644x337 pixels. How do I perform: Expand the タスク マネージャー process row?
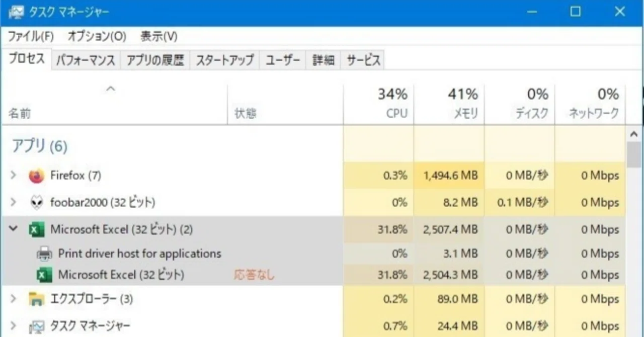click(14, 326)
